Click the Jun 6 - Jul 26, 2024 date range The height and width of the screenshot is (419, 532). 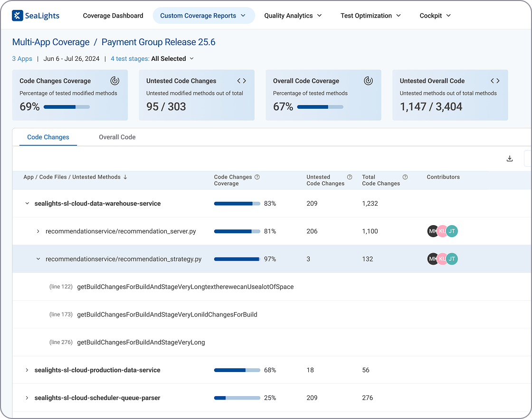pyautogui.click(x=72, y=59)
